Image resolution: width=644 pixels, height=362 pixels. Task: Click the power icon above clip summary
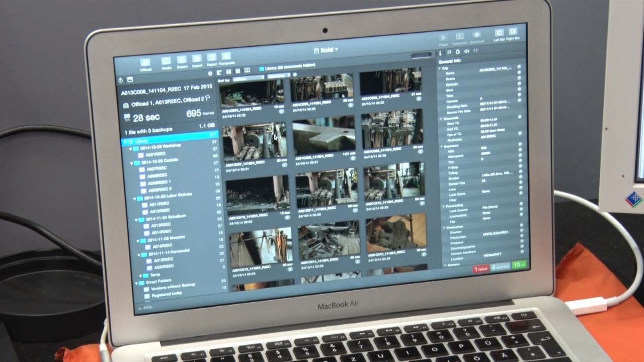click(x=121, y=80)
